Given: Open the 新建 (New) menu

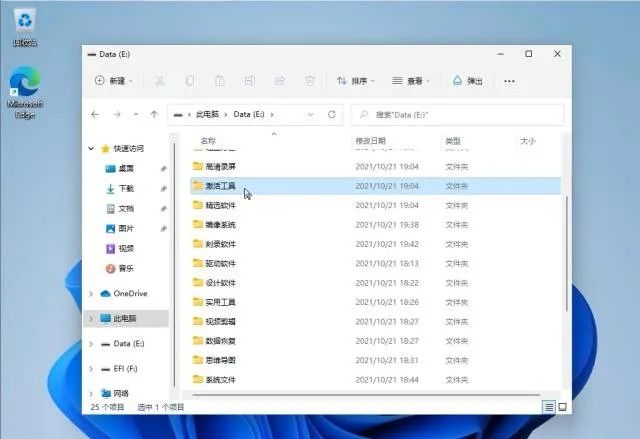Looking at the screenshot, I should click(x=114, y=81).
